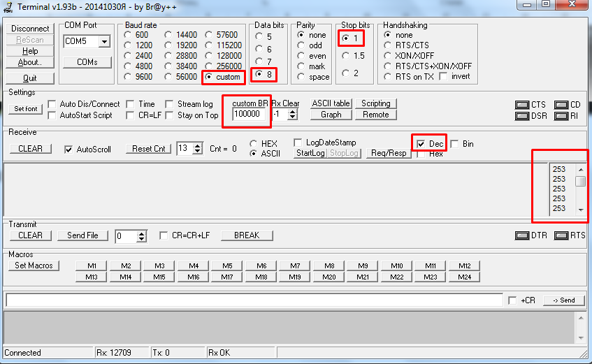
Task: Open the Scripting panel
Action: [x=375, y=103]
